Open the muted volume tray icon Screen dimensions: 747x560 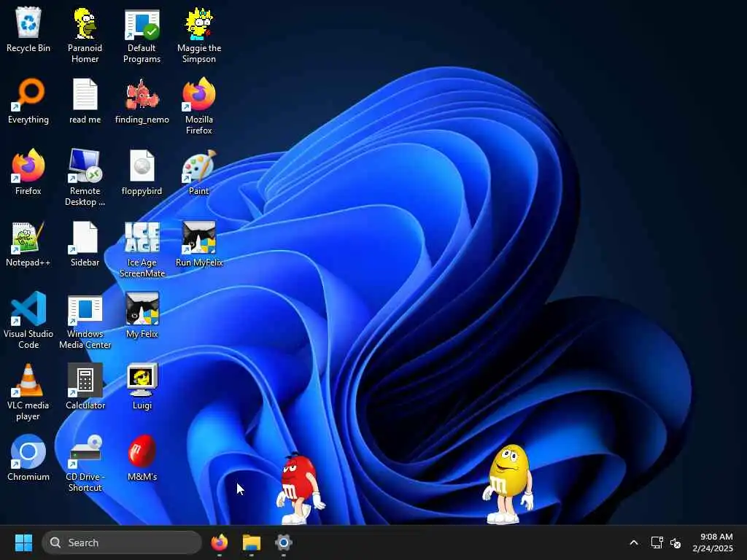coord(675,542)
